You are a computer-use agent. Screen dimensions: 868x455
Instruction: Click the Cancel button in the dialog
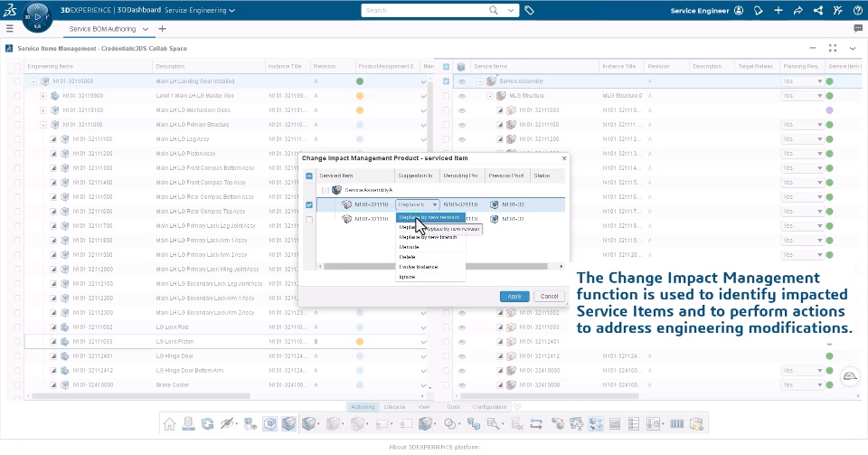[x=549, y=296]
